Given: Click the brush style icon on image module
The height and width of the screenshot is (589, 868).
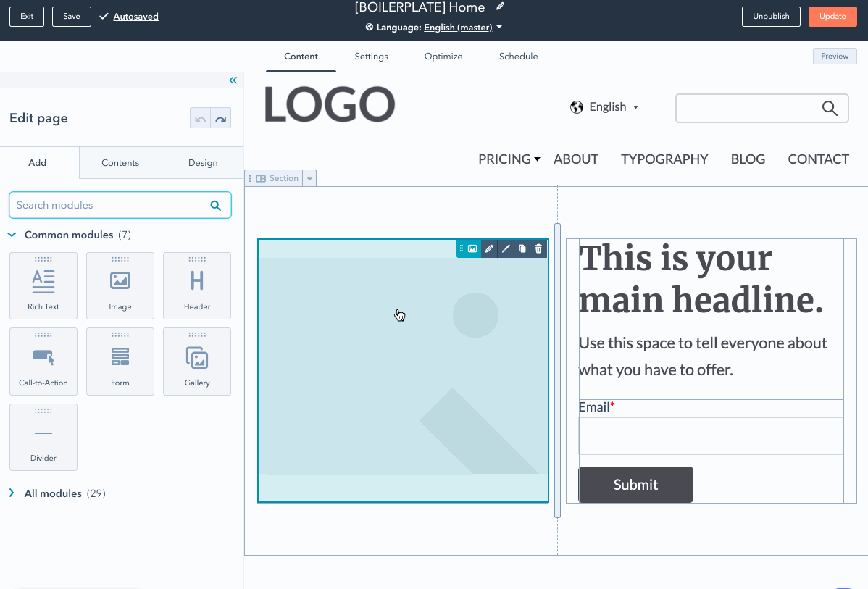Looking at the screenshot, I should click(x=506, y=248).
